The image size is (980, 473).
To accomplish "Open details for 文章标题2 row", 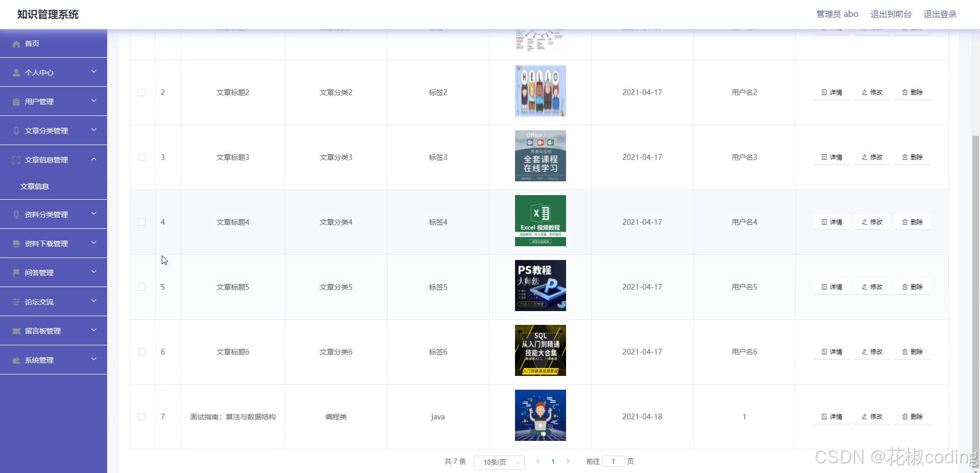I will coord(831,92).
